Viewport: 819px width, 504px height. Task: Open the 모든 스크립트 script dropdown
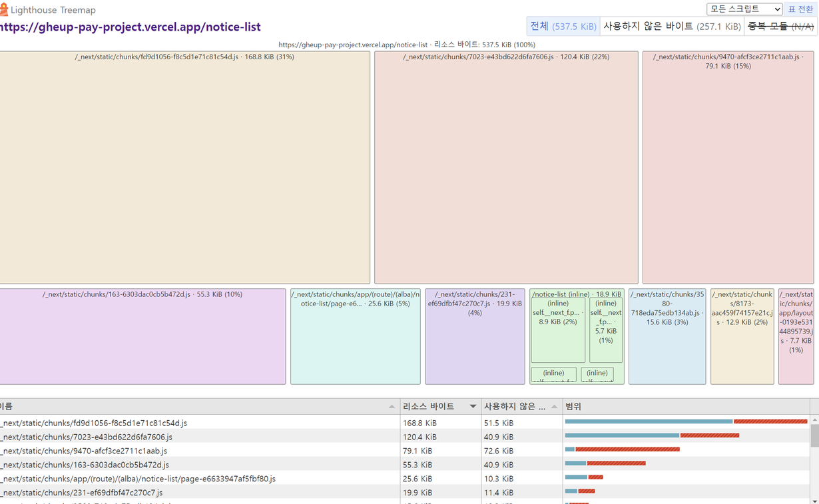pyautogui.click(x=744, y=9)
